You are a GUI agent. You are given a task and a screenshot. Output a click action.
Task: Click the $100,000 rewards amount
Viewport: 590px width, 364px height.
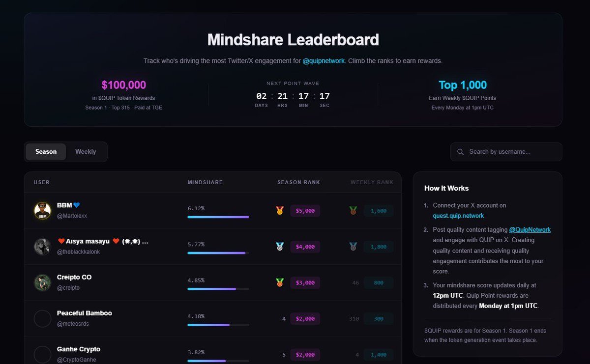pos(123,85)
